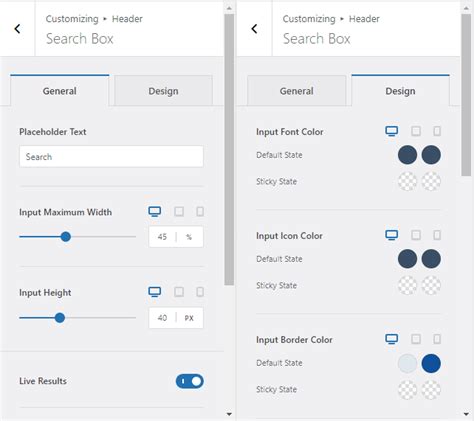Open the PX unit selector for input height
474x421 pixels.
189,318
